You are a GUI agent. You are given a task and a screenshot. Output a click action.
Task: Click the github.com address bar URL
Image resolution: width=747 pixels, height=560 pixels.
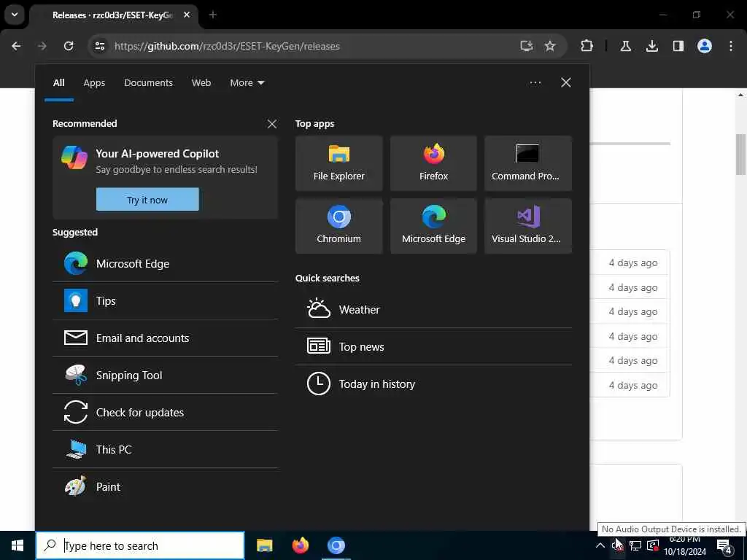tap(227, 46)
